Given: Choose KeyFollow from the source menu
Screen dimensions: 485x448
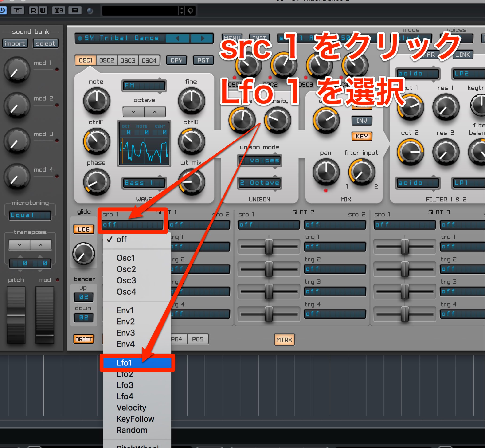Looking at the screenshot, I should tap(137, 419).
